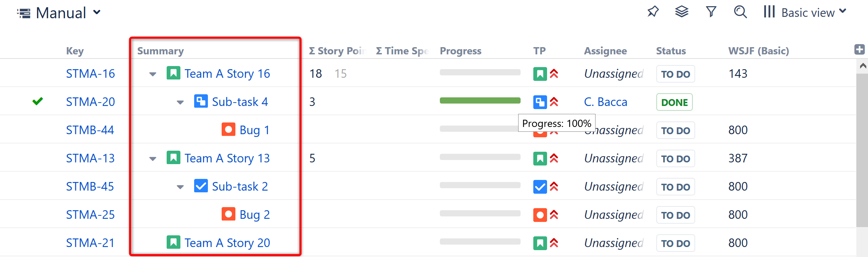Click the story icon for Team A Story 16
868x257 pixels.
[x=174, y=73]
